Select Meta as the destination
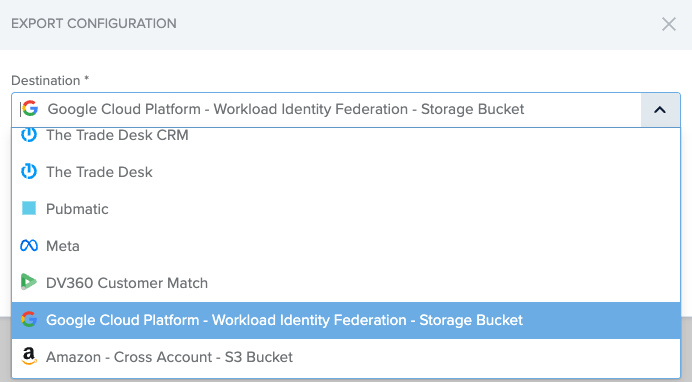 pyautogui.click(x=346, y=246)
